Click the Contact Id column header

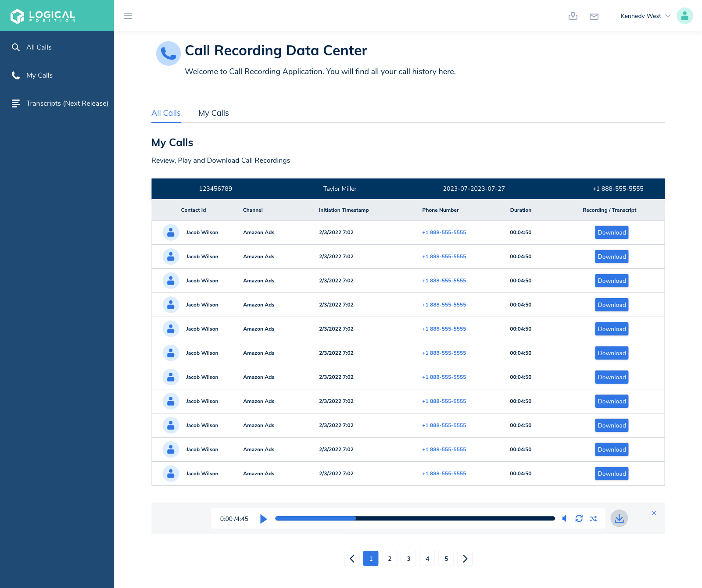[x=193, y=210]
